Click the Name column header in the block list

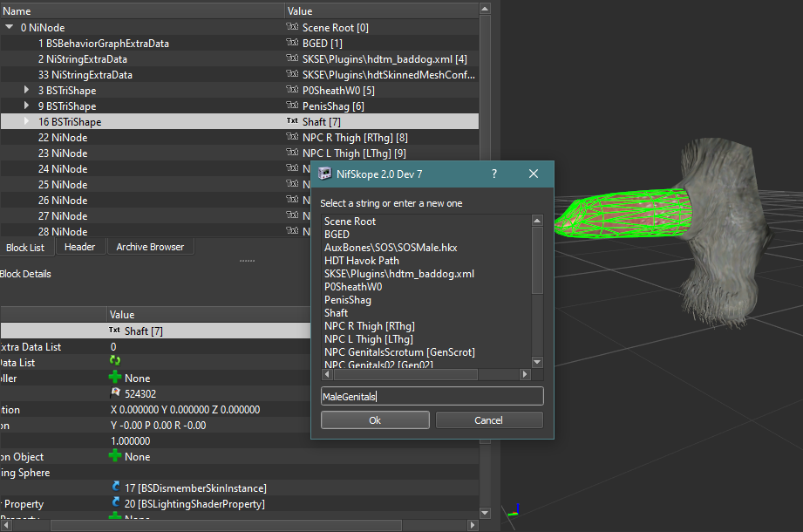point(142,10)
